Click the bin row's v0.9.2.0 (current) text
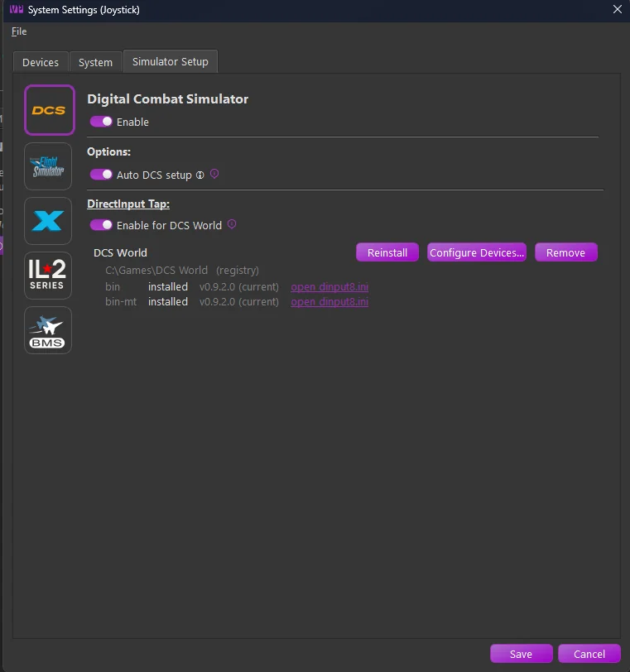 [239, 286]
